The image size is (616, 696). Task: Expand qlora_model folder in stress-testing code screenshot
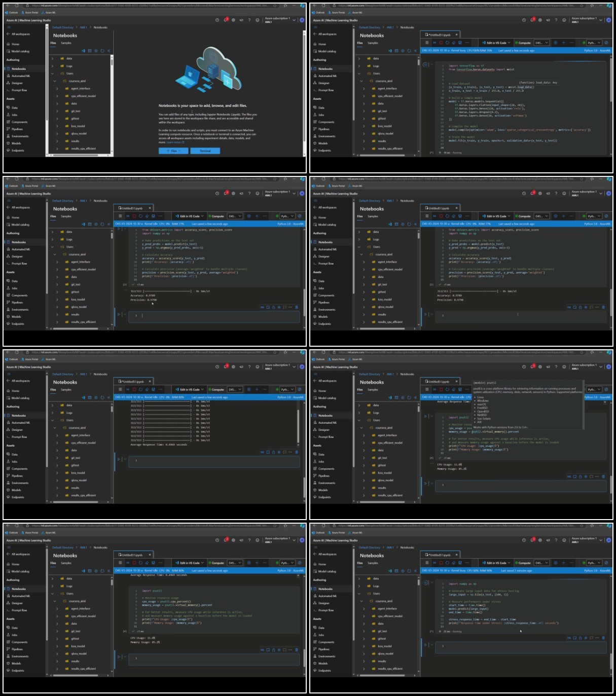point(364,654)
